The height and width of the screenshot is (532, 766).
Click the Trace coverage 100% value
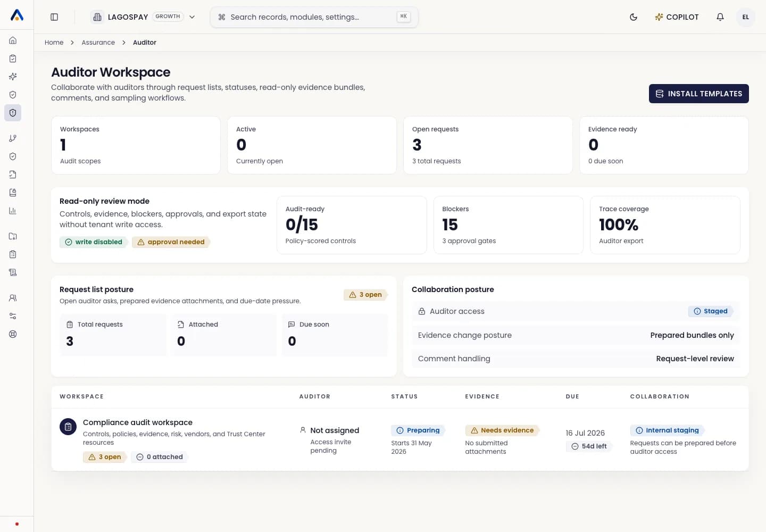click(x=619, y=225)
